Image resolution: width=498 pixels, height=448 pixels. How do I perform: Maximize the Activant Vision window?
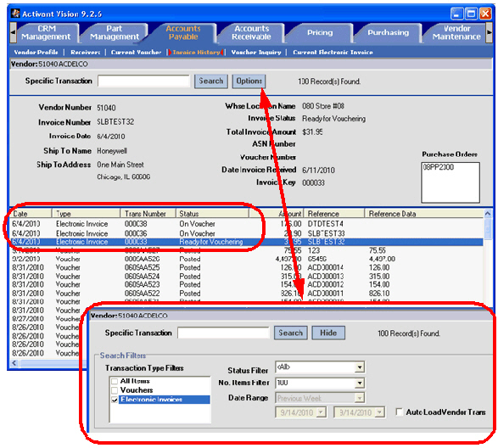tap(471, 14)
